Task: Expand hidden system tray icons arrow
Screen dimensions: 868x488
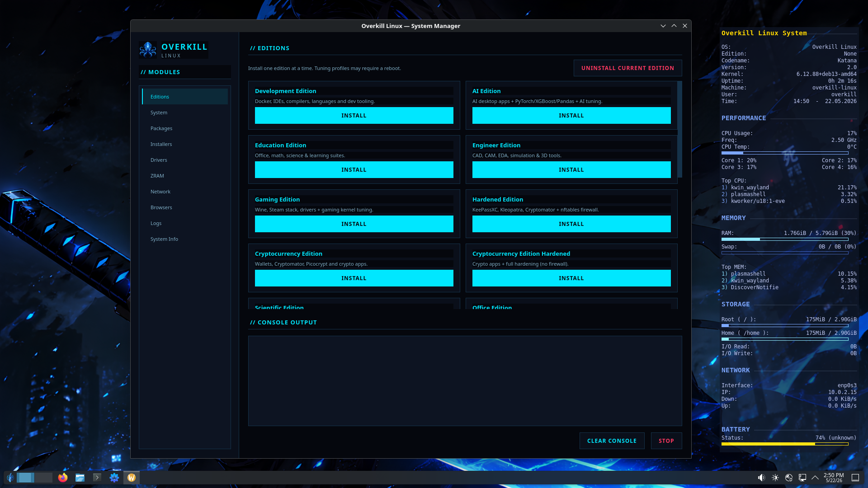Action: coord(815,478)
